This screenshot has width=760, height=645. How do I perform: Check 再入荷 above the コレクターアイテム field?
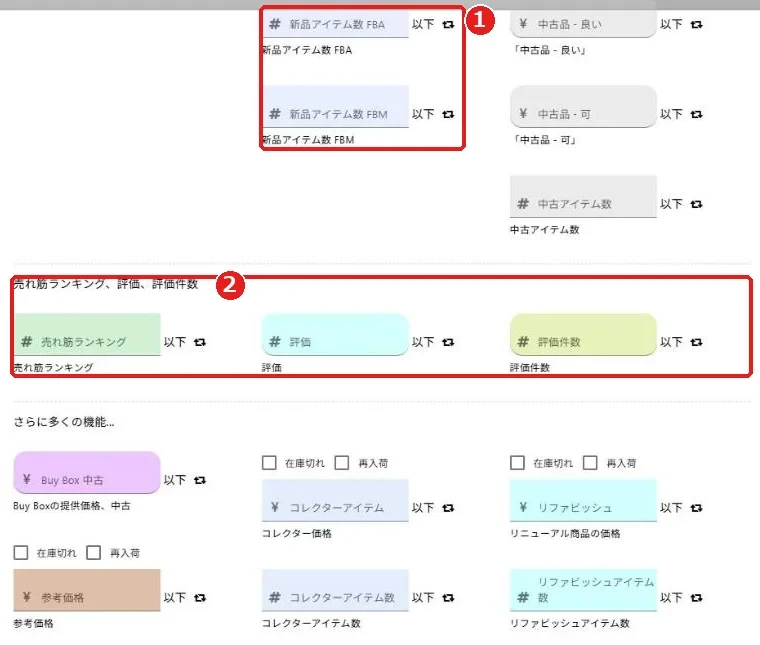[342, 463]
